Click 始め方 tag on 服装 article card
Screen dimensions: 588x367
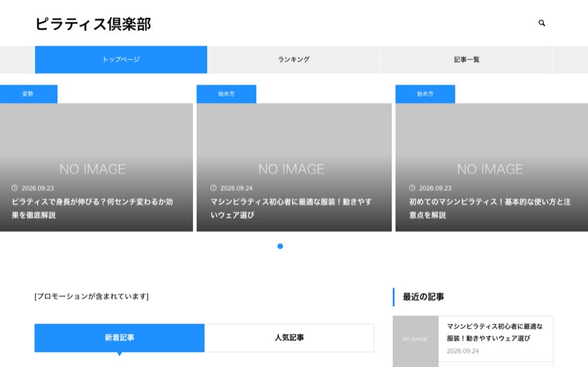pos(227,94)
